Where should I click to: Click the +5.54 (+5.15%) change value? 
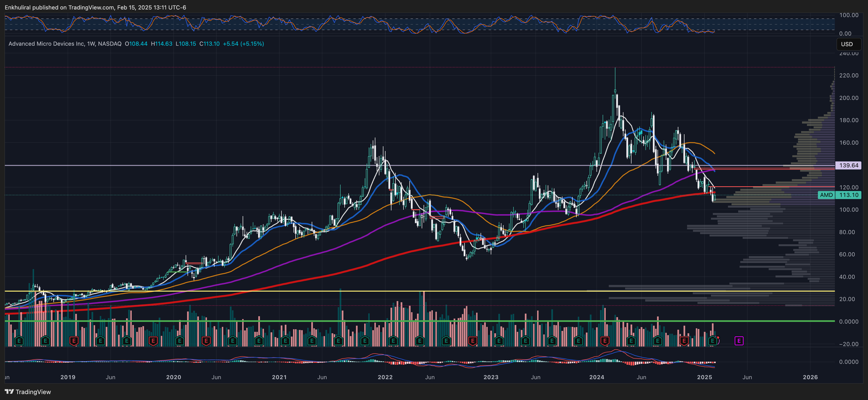[243, 44]
